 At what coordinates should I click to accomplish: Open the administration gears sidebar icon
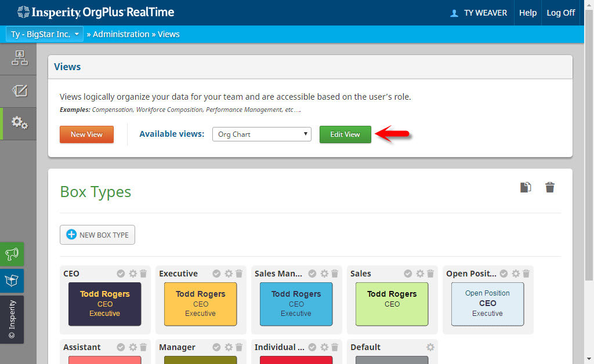coord(19,123)
